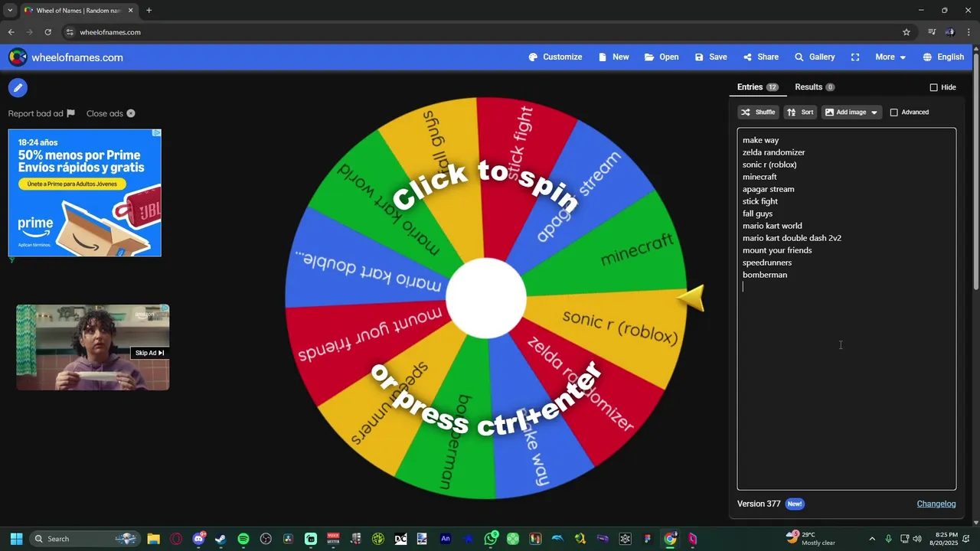Open Adobe Animate from taskbar

pos(446,539)
